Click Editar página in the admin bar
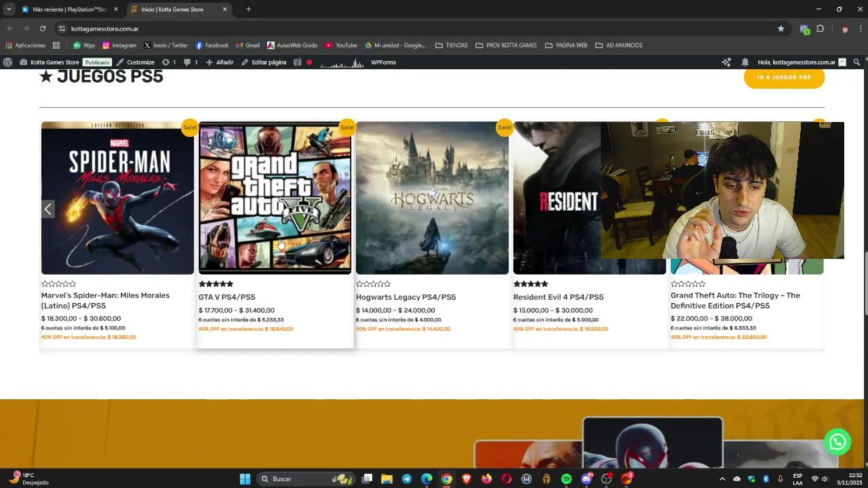Screen dimensions: 868x488 (x=264, y=62)
